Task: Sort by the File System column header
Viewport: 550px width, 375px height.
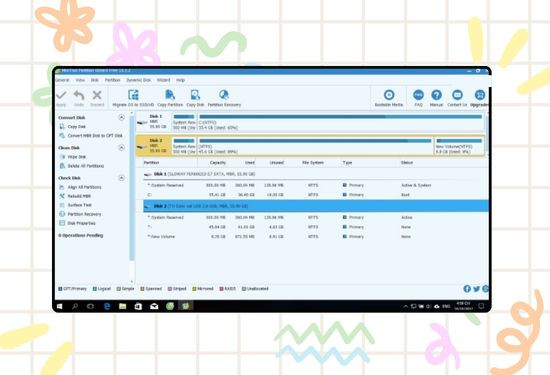Action: [x=313, y=163]
